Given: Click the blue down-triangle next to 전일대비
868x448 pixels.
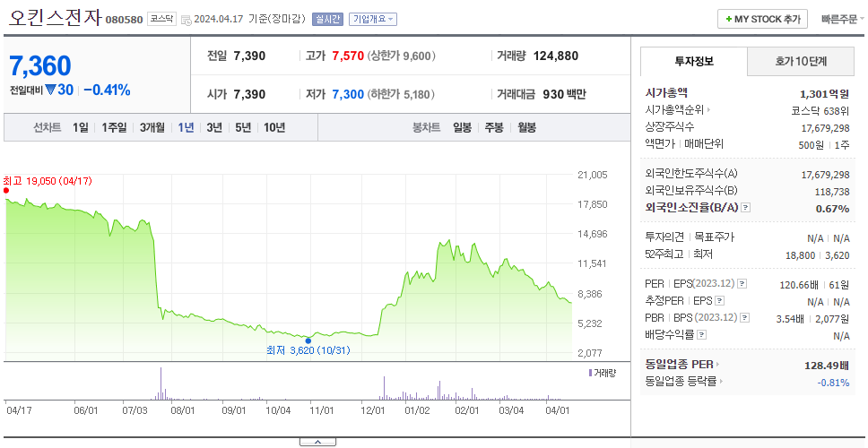Looking at the screenshot, I should 50,90.
